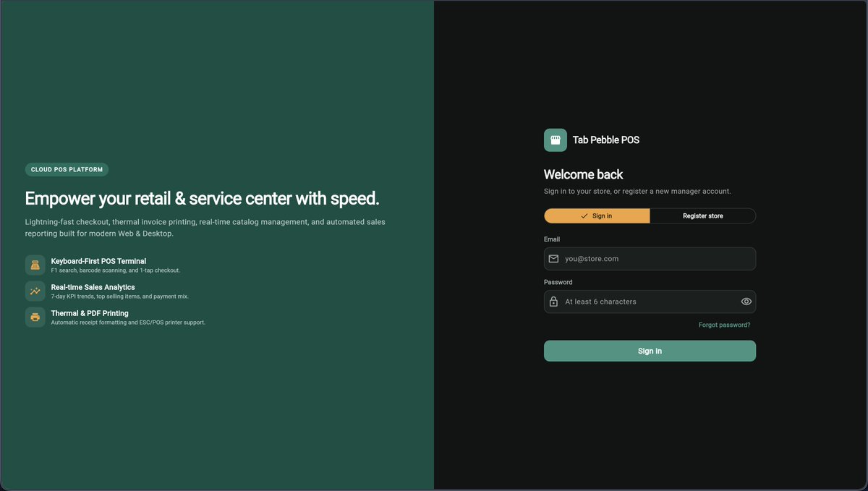Open the Forgot password? link

[x=724, y=325]
